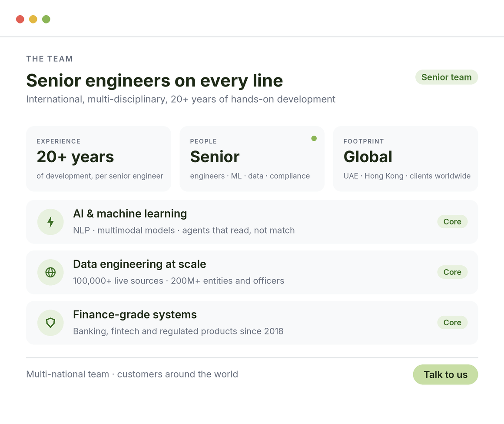Screen dimensions: 504x424
Task: Select the Core tag on AI row
Action: 452,222
